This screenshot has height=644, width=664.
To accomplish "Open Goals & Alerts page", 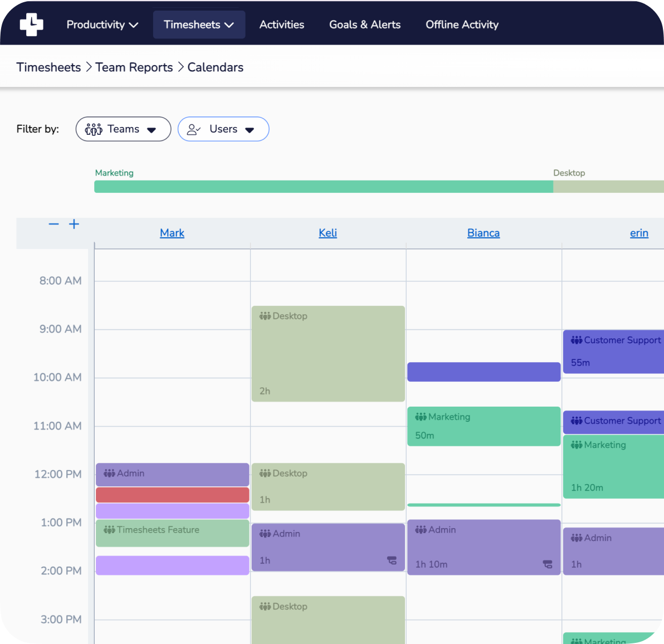I will pos(365,25).
